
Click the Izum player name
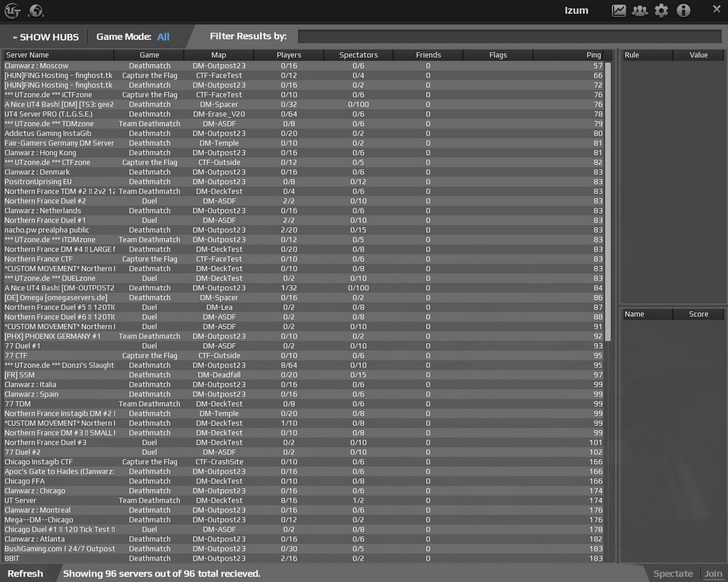pos(576,11)
